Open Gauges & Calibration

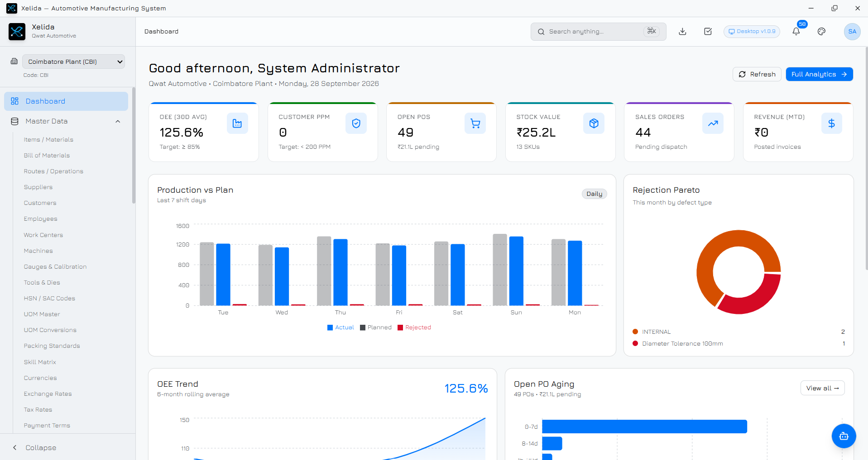point(55,267)
